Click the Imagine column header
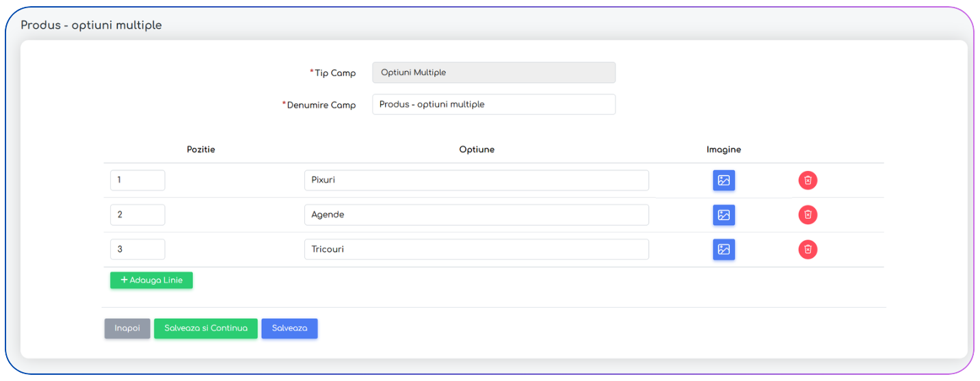Image resolution: width=980 pixels, height=381 pixels. click(x=724, y=149)
